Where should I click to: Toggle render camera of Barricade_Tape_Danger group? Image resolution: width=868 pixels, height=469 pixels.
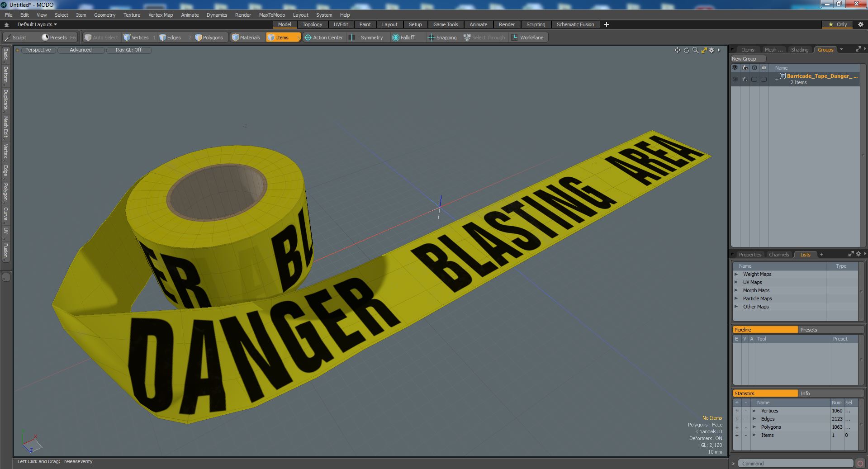(x=745, y=79)
